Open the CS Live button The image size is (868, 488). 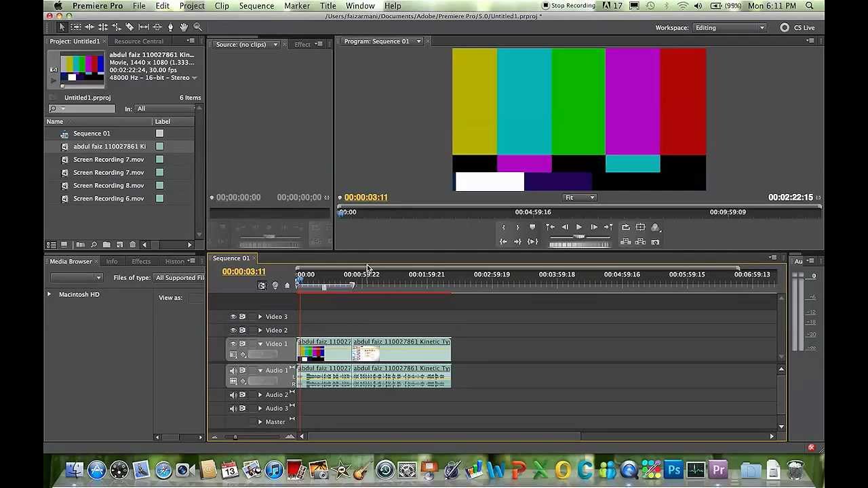coord(797,28)
